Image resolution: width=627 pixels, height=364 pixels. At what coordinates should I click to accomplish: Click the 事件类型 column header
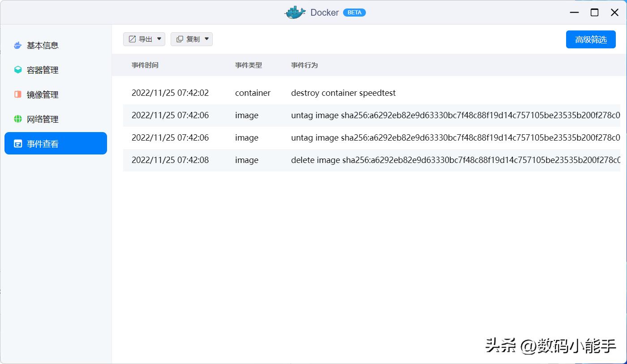click(248, 65)
